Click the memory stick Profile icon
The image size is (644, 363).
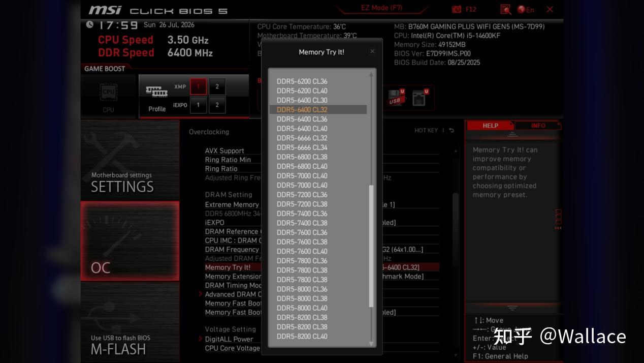point(157,92)
